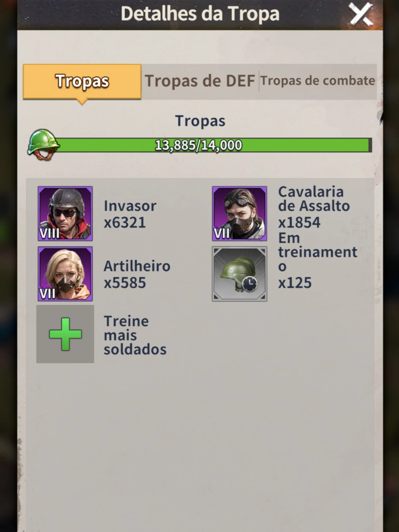The height and width of the screenshot is (532, 399).
Task: Click the Detalhes da Tropa title
Action: [x=200, y=14]
